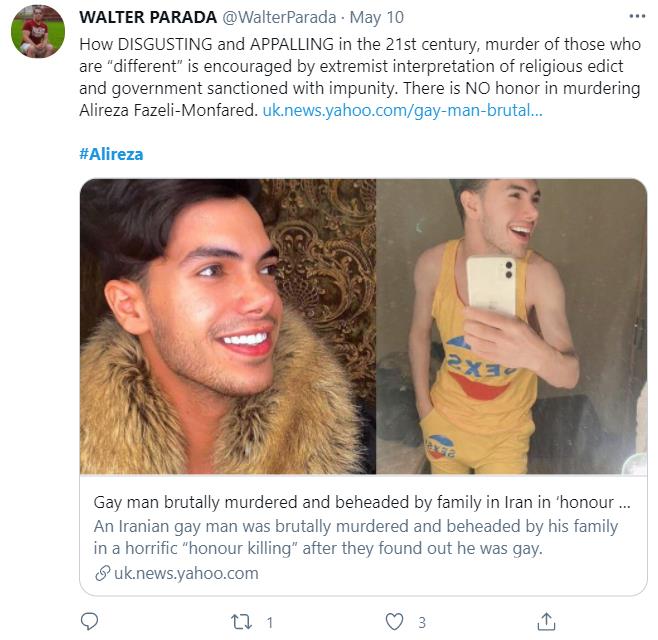Like the tweet with the heart icon

[x=395, y=621]
